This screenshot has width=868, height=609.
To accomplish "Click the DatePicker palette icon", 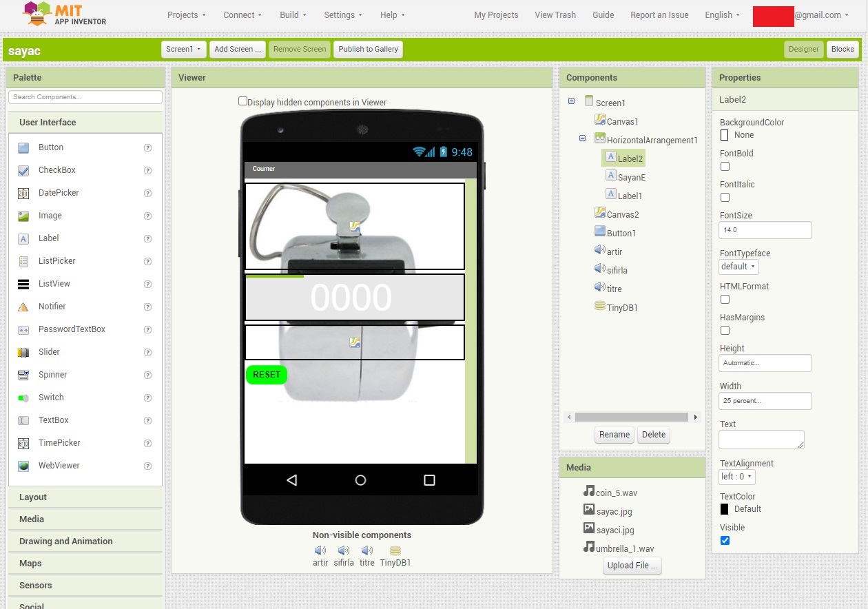I will (x=23, y=193).
